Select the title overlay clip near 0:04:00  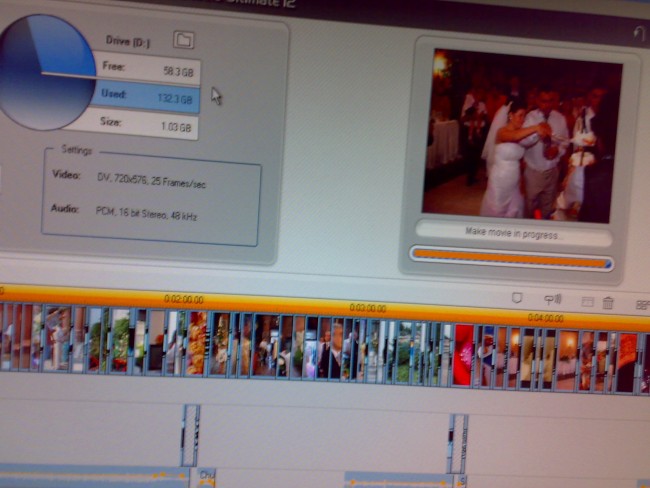tap(458, 444)
